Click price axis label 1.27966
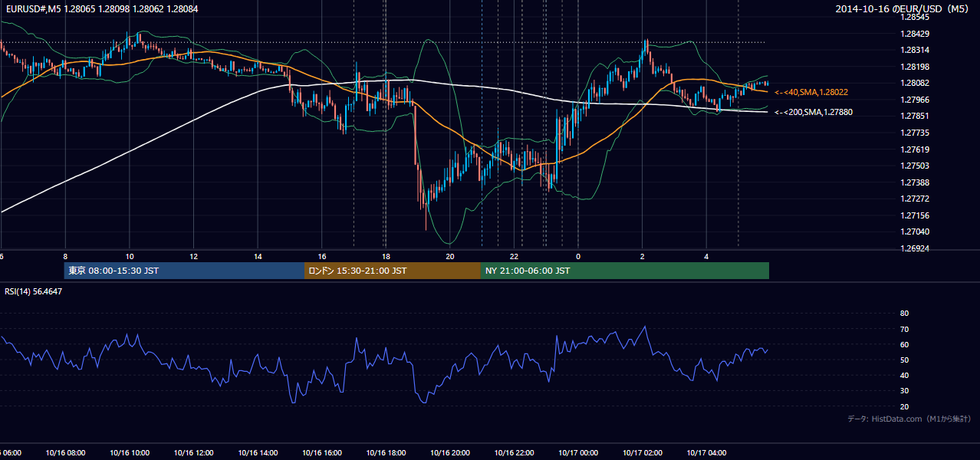This screenshot has height=460, width=980. (x=914, y=100)
